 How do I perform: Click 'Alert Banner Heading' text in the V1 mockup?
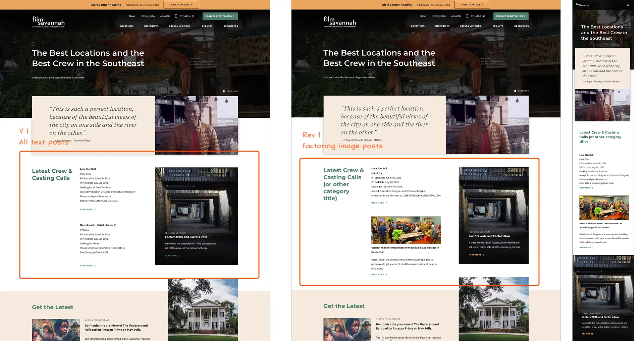[x=106, y=5]
